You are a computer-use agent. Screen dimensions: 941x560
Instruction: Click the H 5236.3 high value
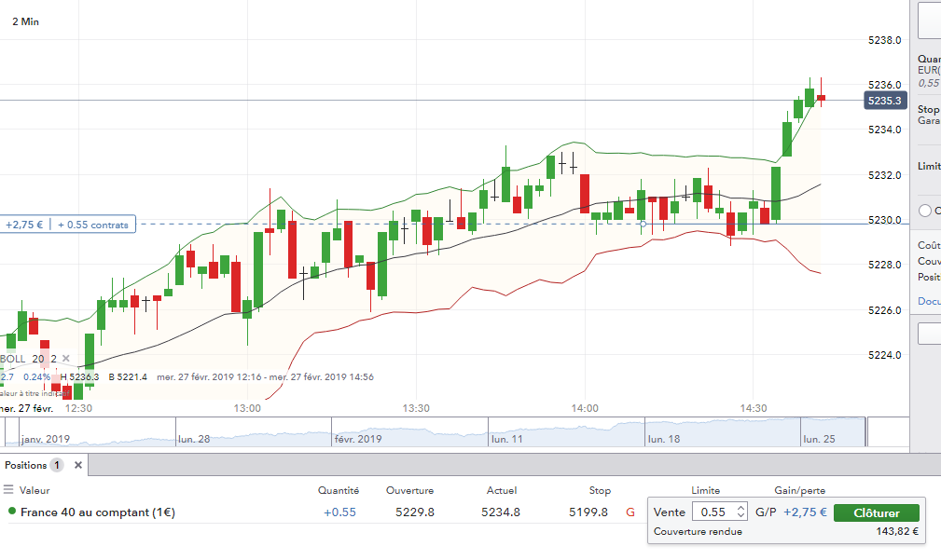point(80,377)
